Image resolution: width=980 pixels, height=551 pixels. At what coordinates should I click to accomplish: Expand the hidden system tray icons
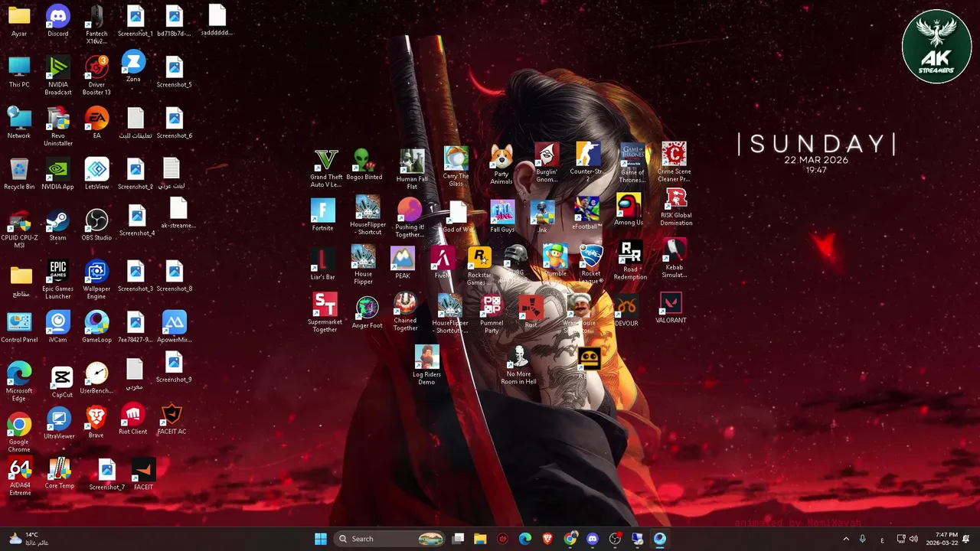pos(846,539)
